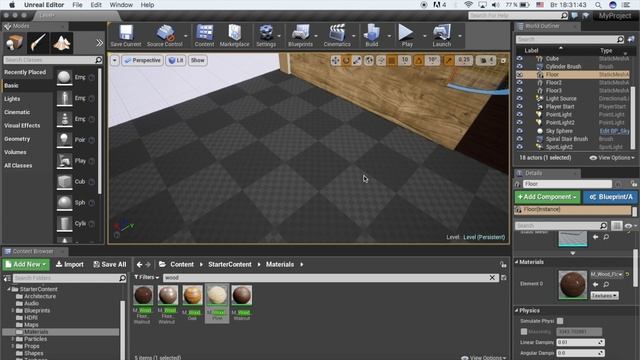Browse to Element 0 material asset

point(606,284)
